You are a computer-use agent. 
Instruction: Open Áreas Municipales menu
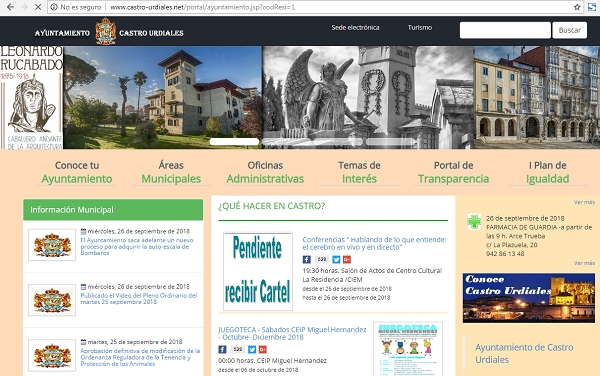click(171, 172)
